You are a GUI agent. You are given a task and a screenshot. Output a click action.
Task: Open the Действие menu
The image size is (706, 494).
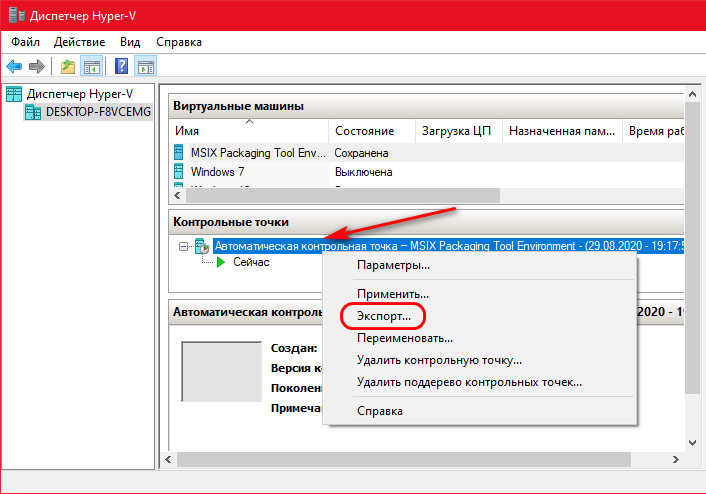tap(79, 42)
